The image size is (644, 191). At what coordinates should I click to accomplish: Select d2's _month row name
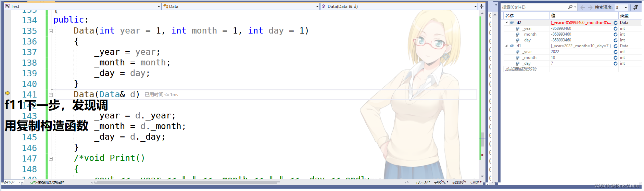click(529, 34)
